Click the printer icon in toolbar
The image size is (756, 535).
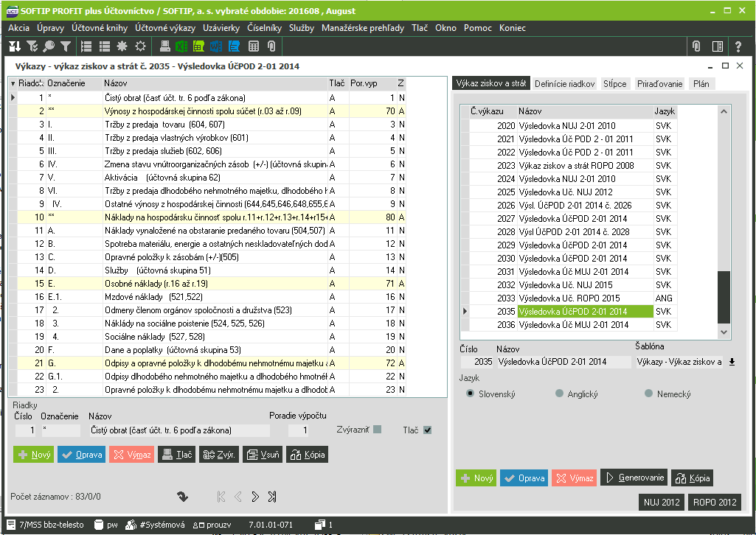tap(165, 46)
